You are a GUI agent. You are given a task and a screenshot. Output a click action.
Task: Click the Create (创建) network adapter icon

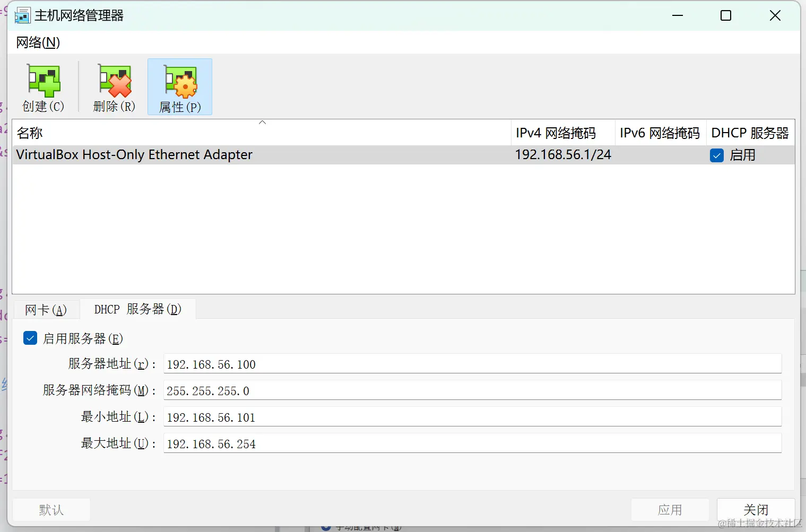point(44,81)
